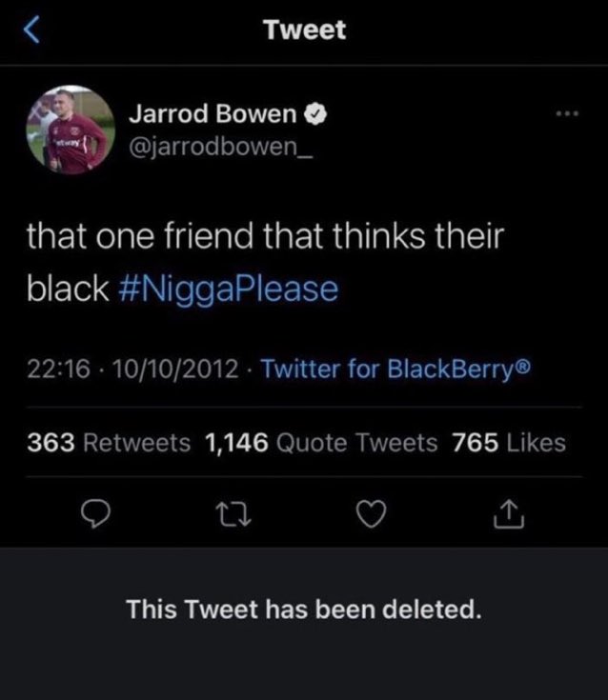Open the circular profile avatar
Viewport: 608px width, 700px height.
click(71, 130)
